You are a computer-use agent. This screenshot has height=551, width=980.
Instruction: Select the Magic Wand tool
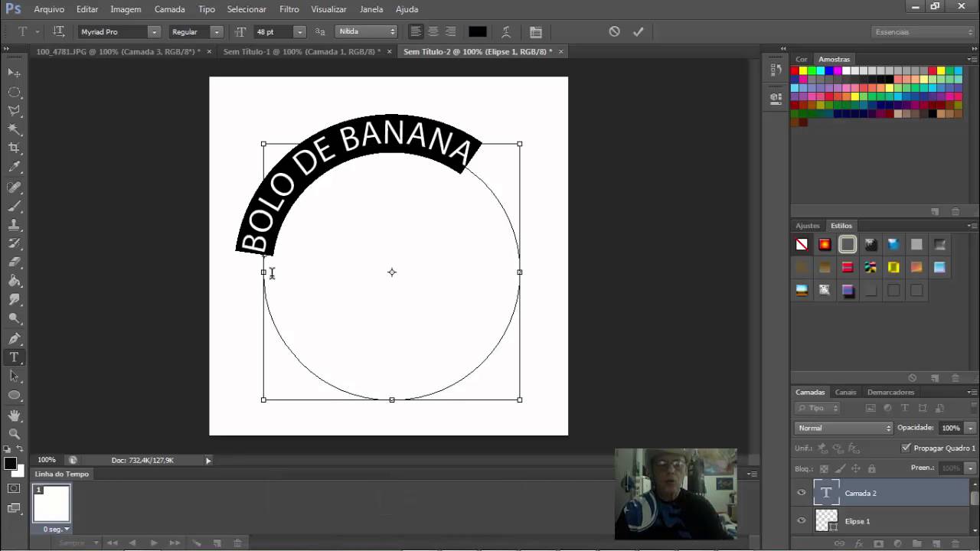[x=14, y=129]
